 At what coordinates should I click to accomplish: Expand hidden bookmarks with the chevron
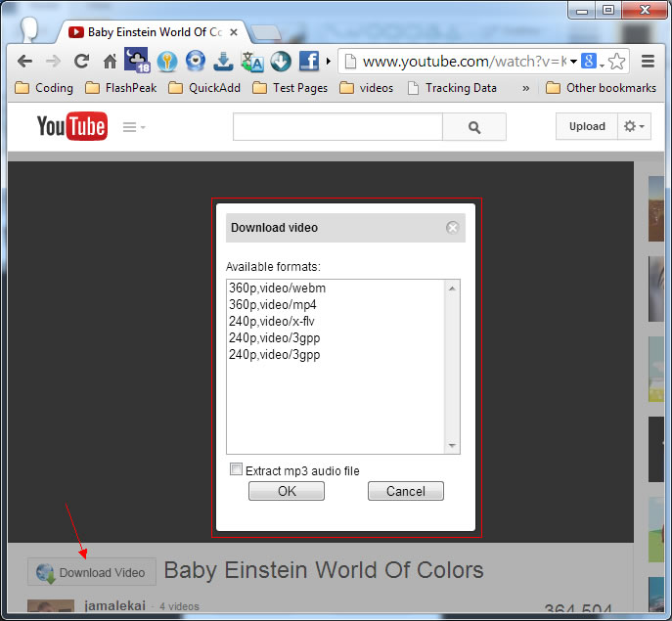point(526,88)
